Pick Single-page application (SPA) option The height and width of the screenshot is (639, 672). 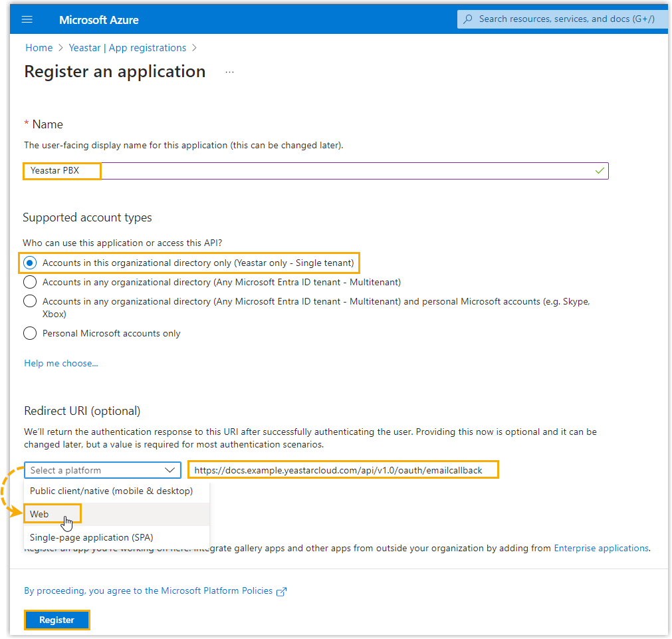[92, 537]
